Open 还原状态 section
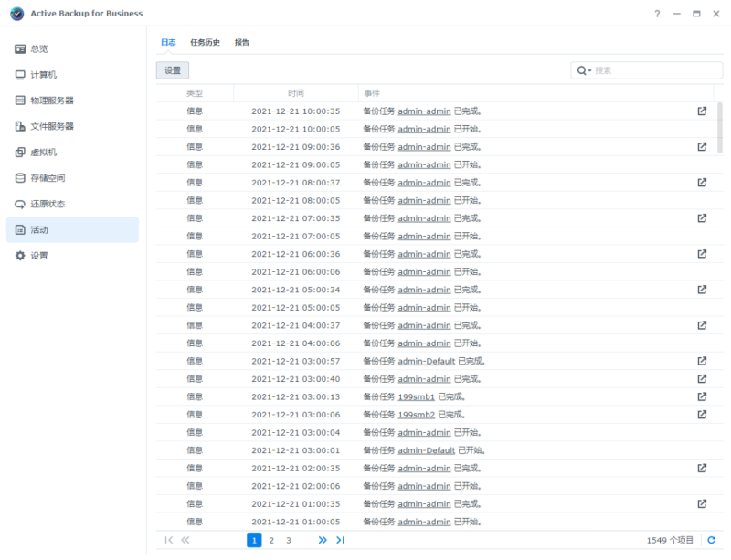The width and height of the screenshot is (731, 560). pos(72,204)
